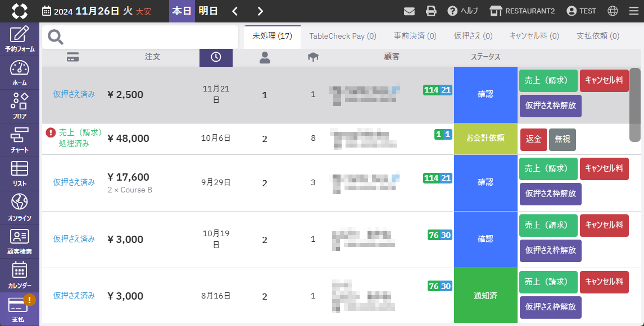Click キャンセル料 for ¥17,600 row

click(604, 168)
